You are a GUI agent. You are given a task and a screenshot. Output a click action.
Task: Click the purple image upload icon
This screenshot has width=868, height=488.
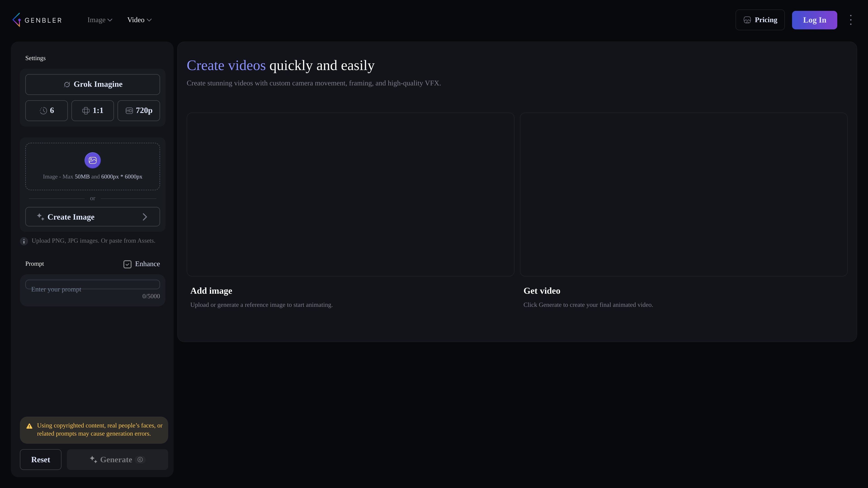coord(93,160)
